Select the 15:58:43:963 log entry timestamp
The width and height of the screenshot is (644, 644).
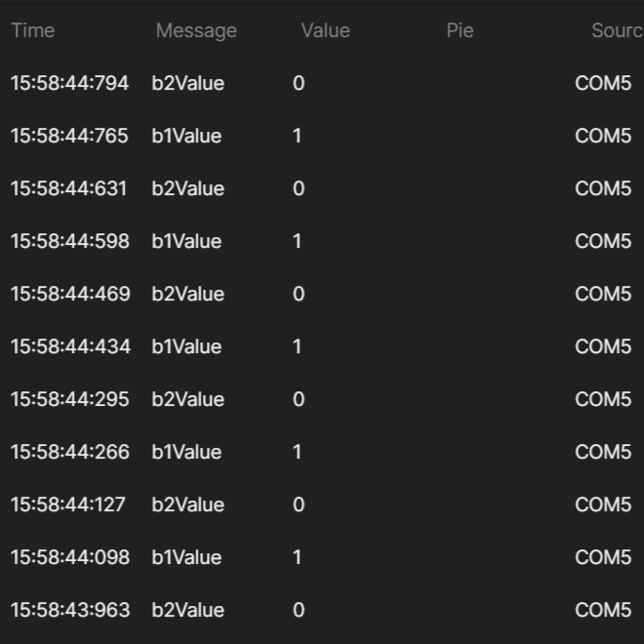click(x=69, y=610)
